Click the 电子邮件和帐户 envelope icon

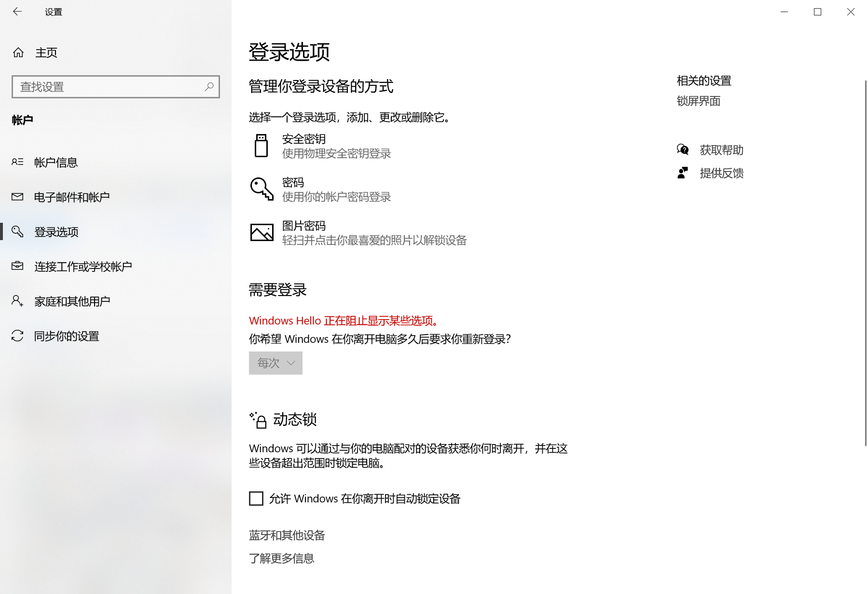tap(17, 197)
